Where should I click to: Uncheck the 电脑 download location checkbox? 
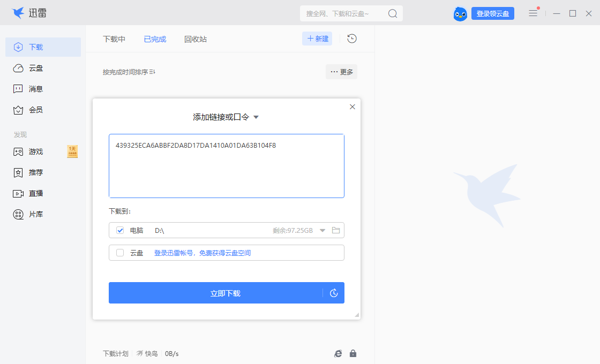tap(119, 230)
